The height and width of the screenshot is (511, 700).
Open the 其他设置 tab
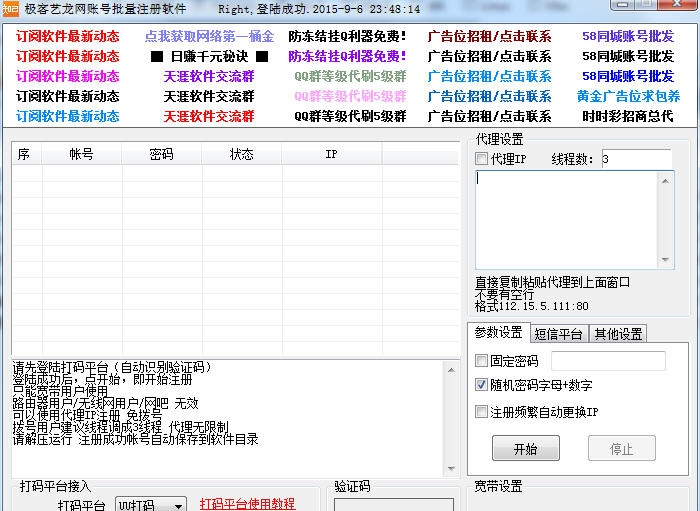(617, 334)
